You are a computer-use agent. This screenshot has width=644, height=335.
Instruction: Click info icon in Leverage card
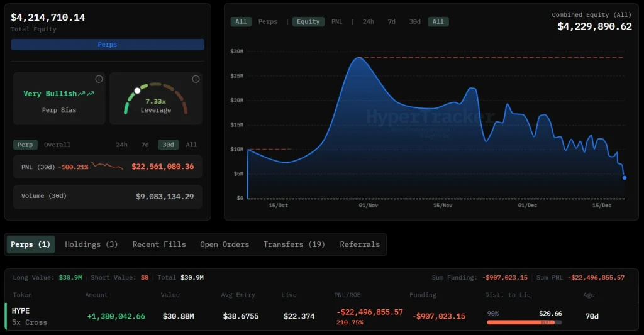point(196,79)
